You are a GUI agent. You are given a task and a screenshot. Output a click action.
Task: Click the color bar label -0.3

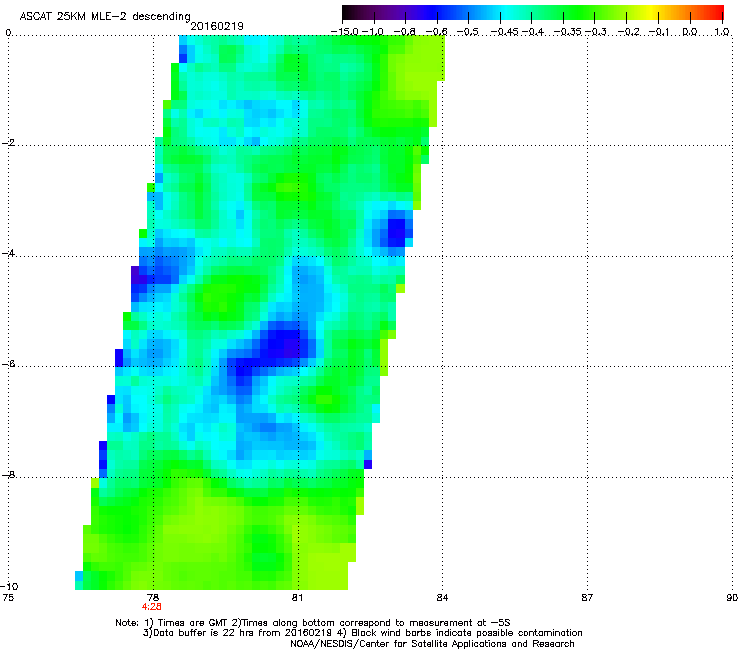[596, 32]
